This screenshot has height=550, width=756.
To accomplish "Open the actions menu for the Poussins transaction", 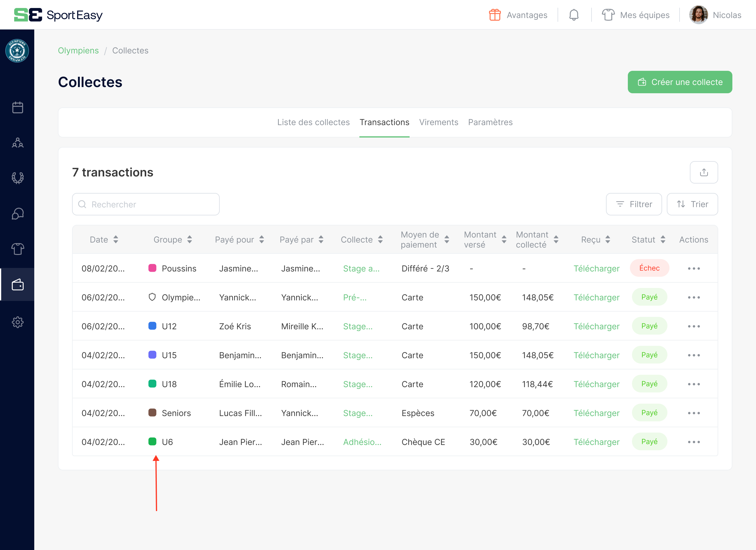I will pos(694,268).
